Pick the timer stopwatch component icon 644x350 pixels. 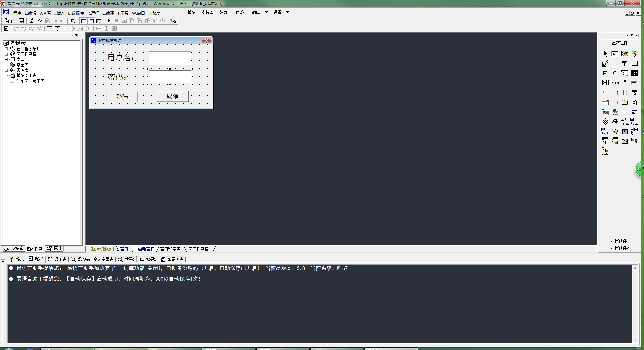tap(605, 122)
